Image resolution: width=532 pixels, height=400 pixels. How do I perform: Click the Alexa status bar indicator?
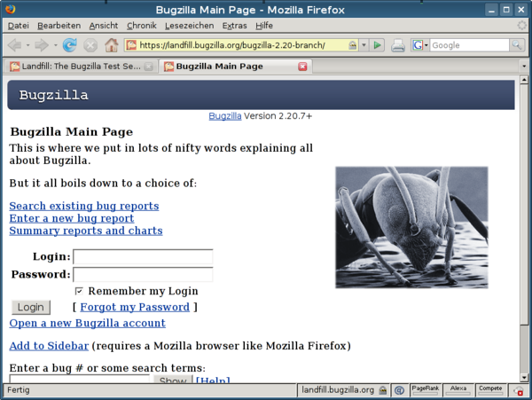click(x=458, y=390)
